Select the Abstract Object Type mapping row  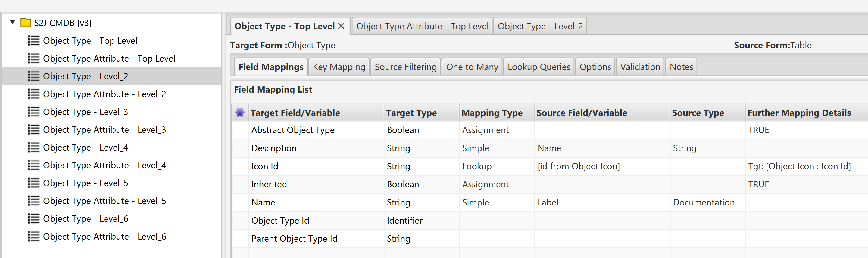tap(550, 130)
